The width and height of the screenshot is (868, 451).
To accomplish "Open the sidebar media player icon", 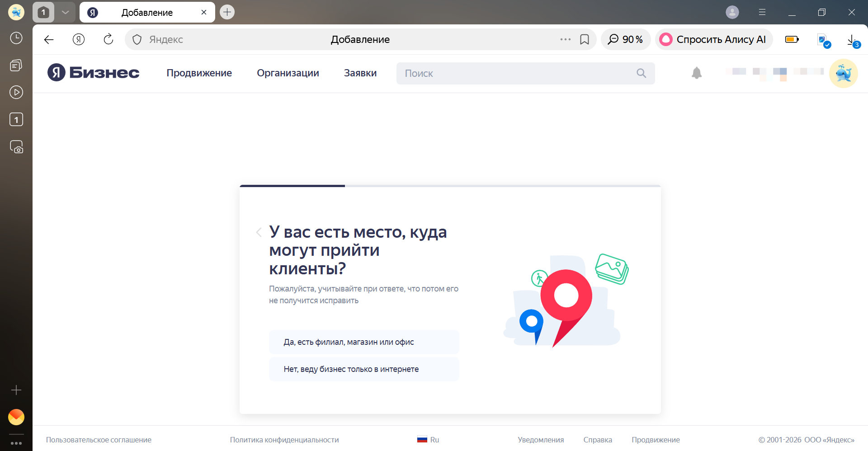I will 16,92.
